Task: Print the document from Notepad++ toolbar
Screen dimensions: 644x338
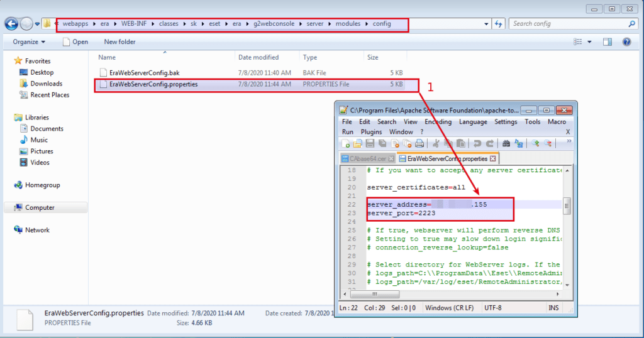Action: point(419,144)
